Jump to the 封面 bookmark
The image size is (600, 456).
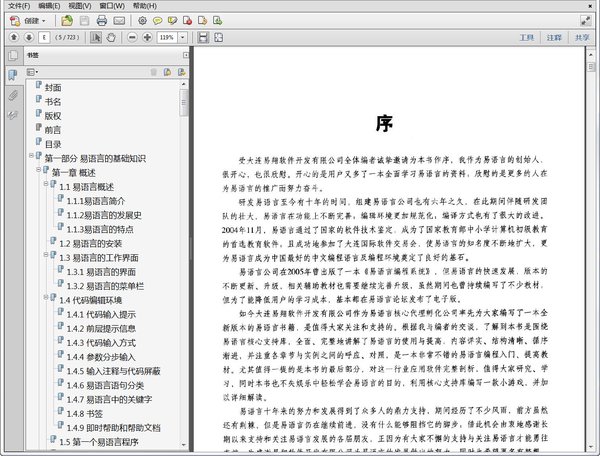coord(53,88)
